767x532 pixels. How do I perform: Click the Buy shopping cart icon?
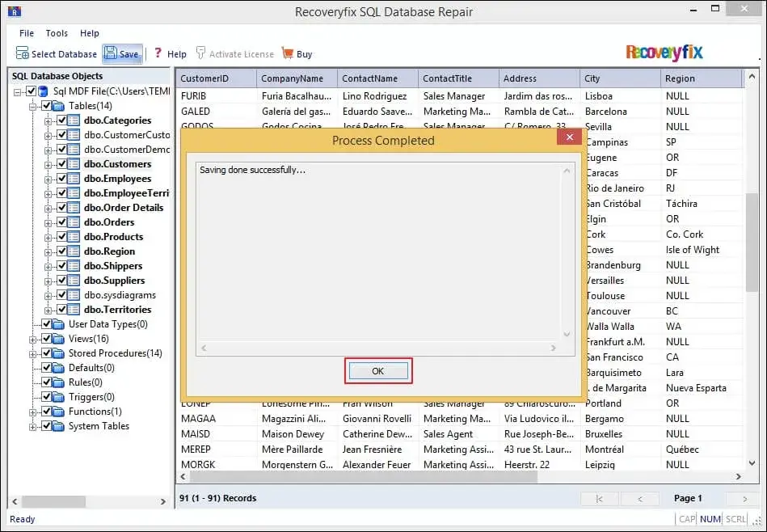[x=288, y=53]
